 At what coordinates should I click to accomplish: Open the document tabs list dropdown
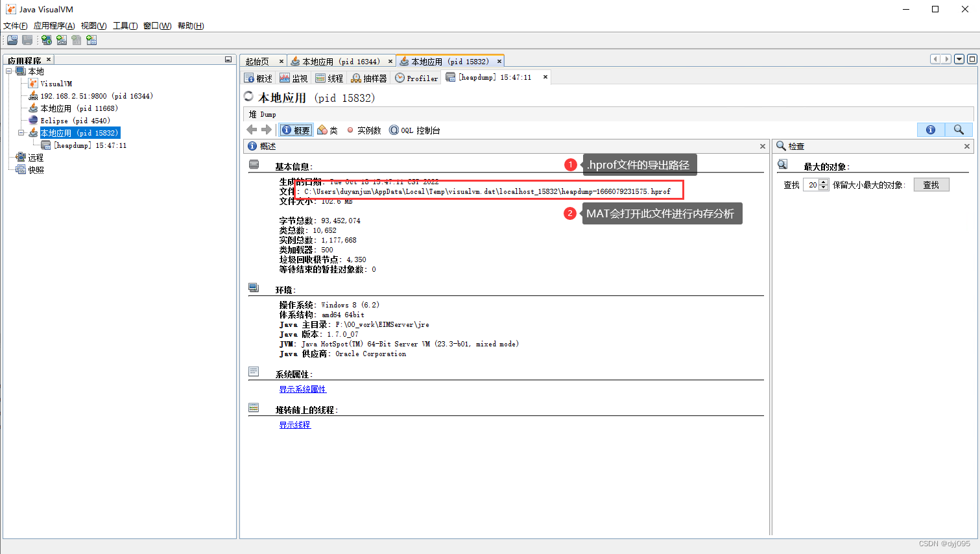click(959, 59)
